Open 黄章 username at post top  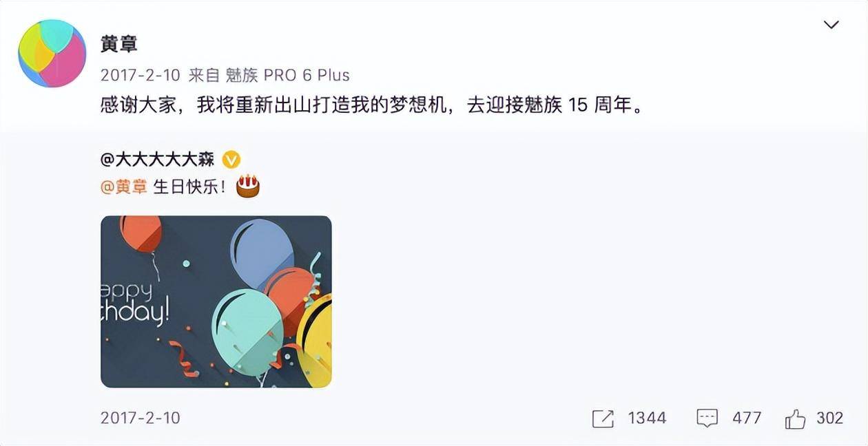[119, 43]
